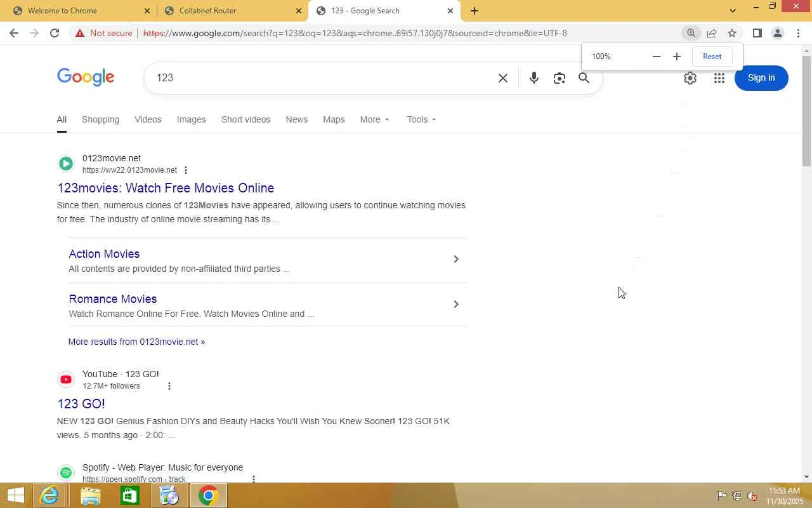Submit the search with the magnifier icon
The width and height of the screenshot is (812, 508).
584,78
